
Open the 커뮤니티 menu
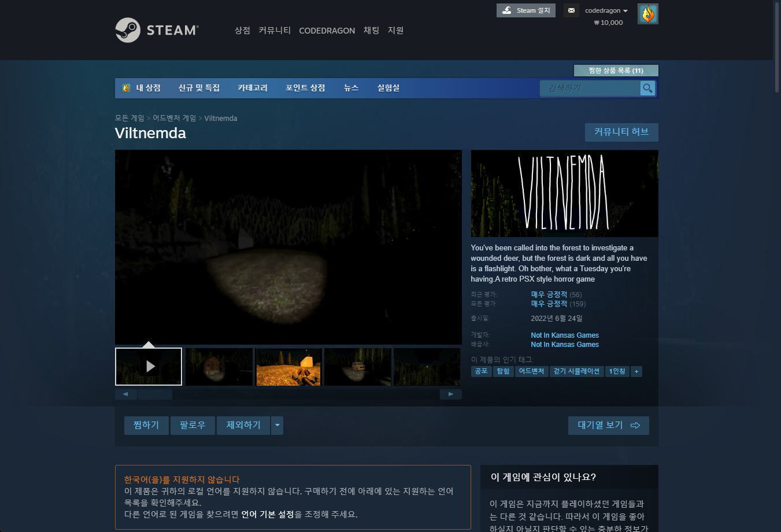point(275,30)
